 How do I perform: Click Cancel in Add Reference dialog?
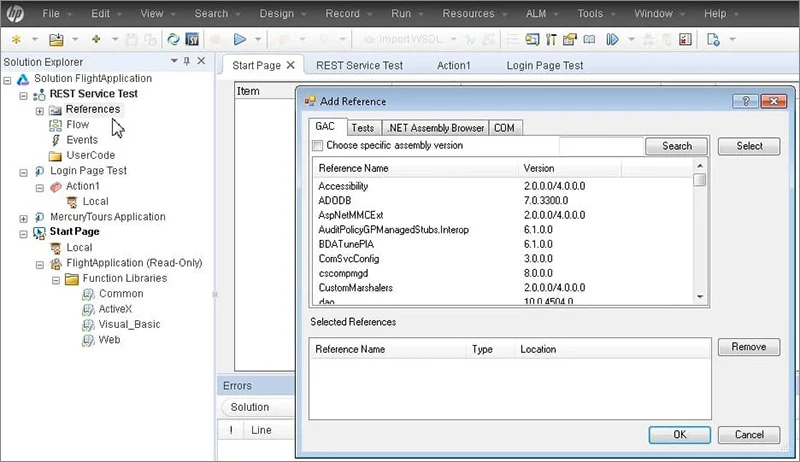pyautogui.click(x=749, y=435)
